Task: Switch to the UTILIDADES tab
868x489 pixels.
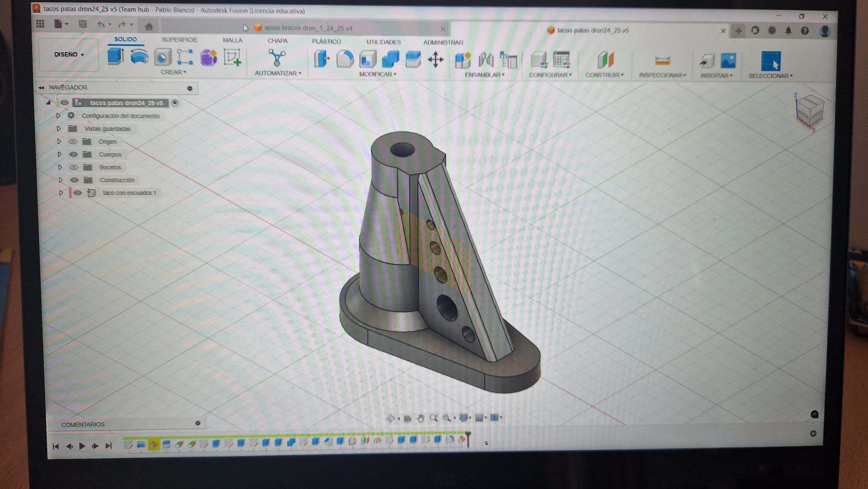Action: coord(383,42)
